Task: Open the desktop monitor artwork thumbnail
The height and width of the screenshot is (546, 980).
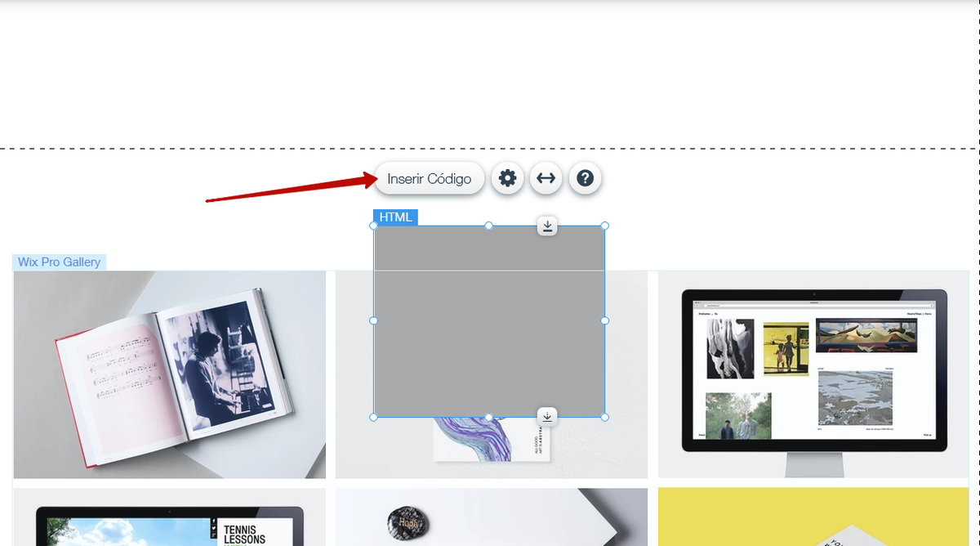Action: coord(813,374)
